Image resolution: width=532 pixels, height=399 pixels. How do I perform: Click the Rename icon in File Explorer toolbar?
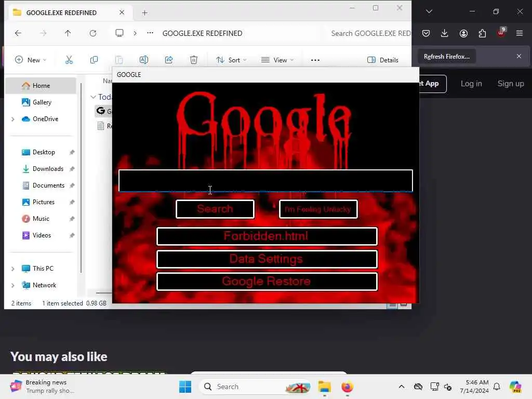144,60
